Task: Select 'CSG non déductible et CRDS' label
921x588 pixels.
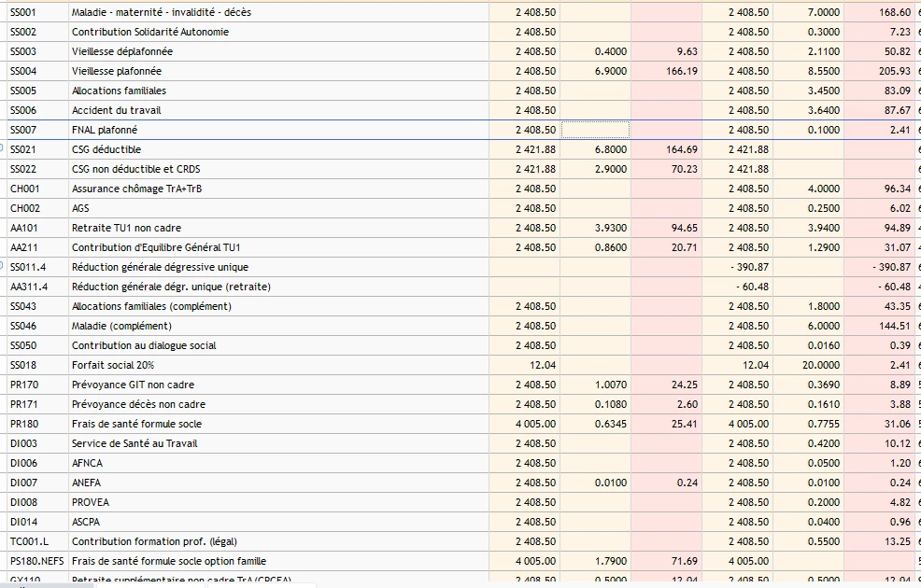Action: click(135, 169)
